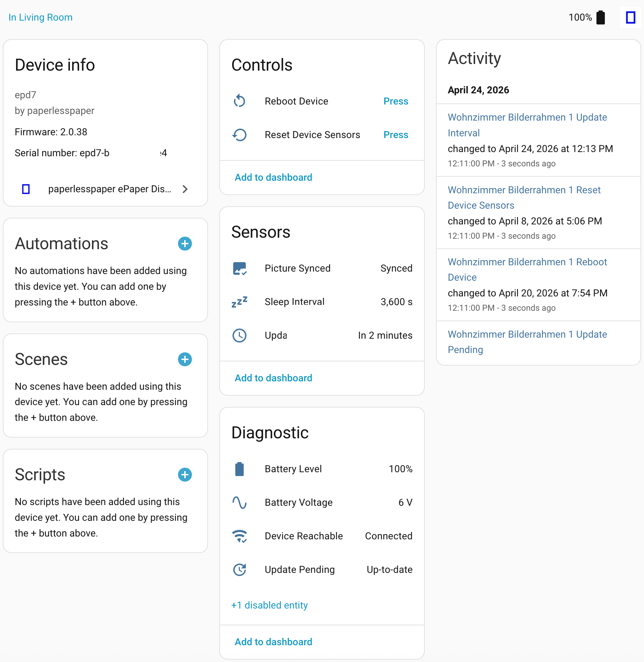Add a new scene with plus button
This screenshot has width=644, height=662.
pos(185,359)
